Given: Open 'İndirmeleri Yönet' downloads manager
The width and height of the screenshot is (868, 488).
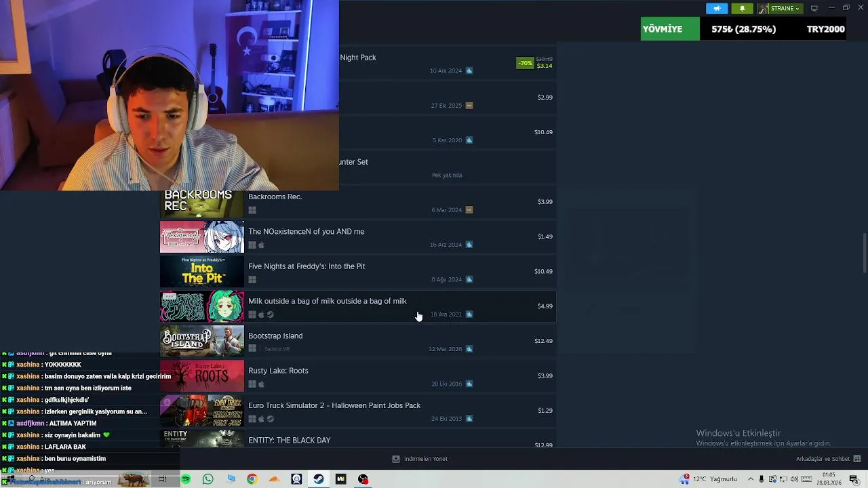Looking at the screenshot, I should click(420, 459).
